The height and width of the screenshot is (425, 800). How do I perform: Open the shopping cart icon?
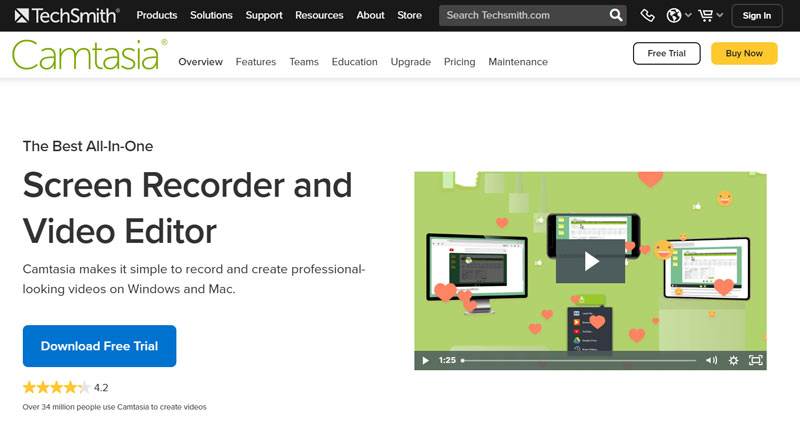[706, 15]
